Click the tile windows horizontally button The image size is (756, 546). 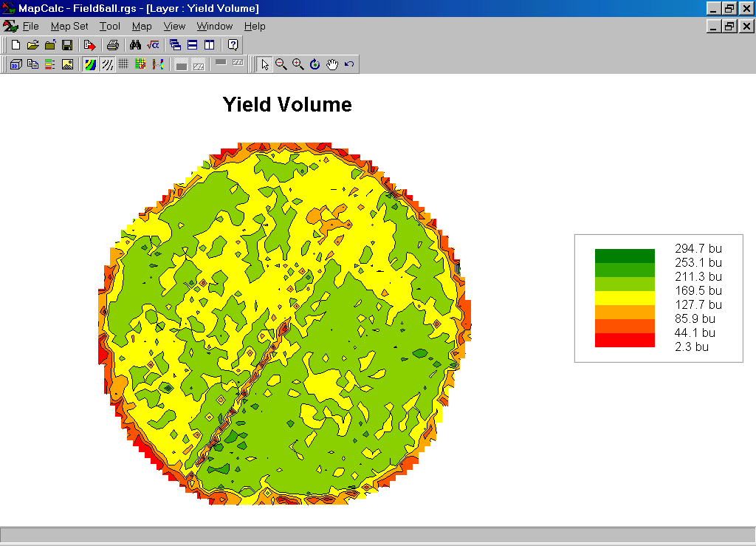[192, 44]
